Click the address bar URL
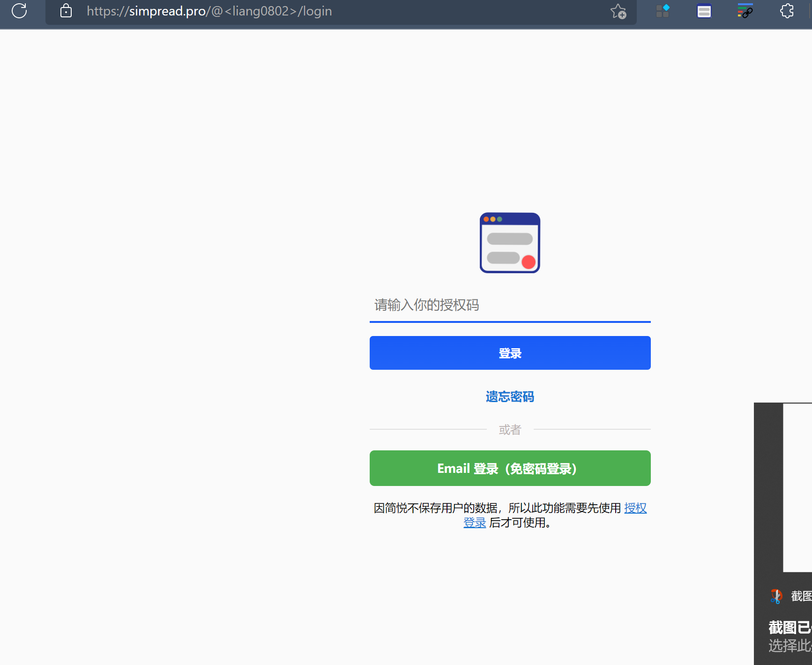Viewport: 812px width, 665px height. 209,11
